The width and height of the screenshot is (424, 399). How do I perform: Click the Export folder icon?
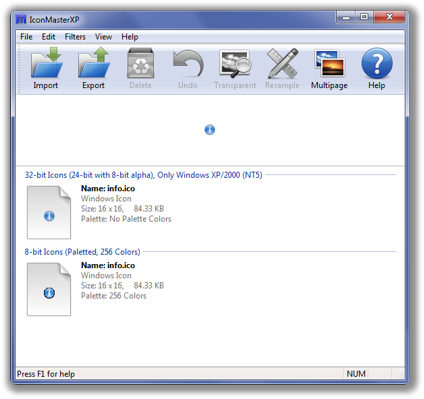94,63
